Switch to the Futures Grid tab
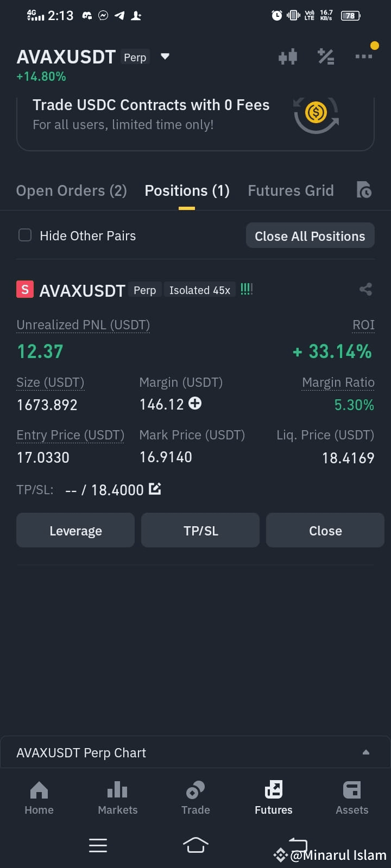 click(291, 190)
